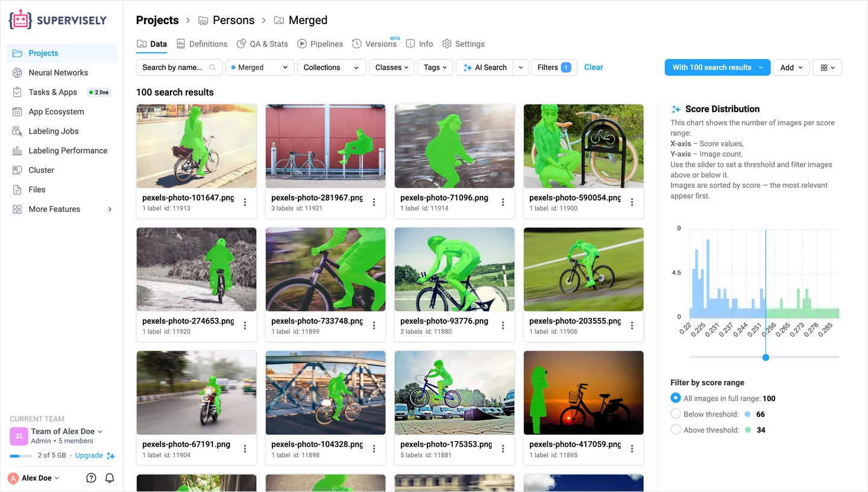Image resolution: width=868 pixels, height=492 pixels.
Task: Open options menu for pexels-photo-590054.png
Action: click(632, 202)
